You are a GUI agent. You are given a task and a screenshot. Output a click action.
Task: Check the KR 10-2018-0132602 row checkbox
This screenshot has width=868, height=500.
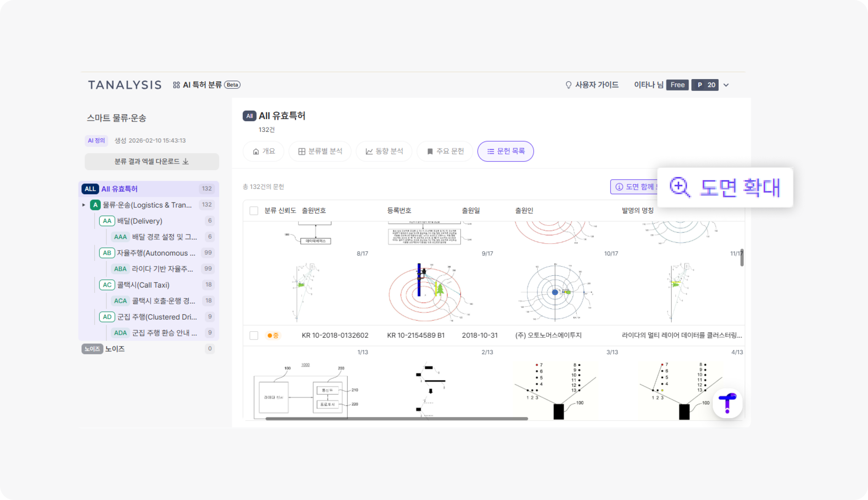point(254,335)
